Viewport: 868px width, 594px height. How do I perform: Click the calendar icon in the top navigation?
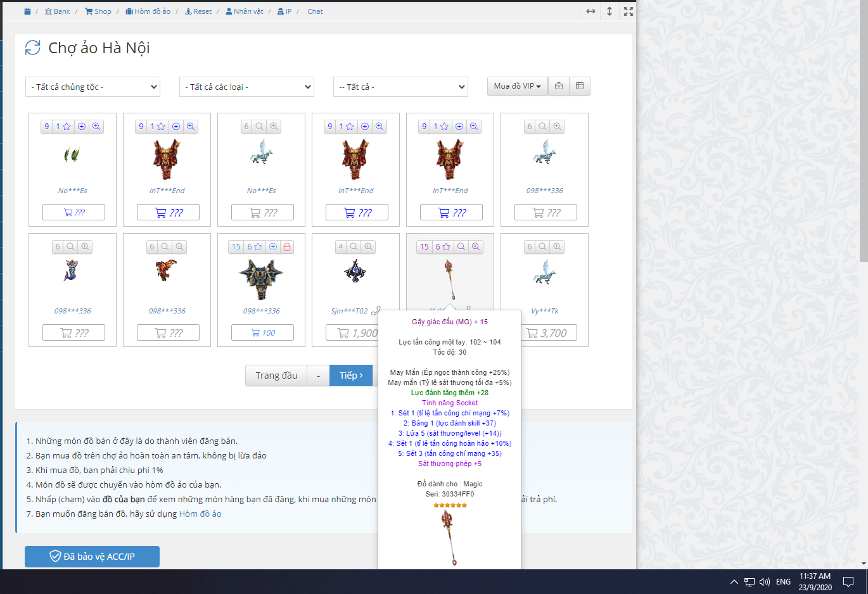click(x=27, y=11)
